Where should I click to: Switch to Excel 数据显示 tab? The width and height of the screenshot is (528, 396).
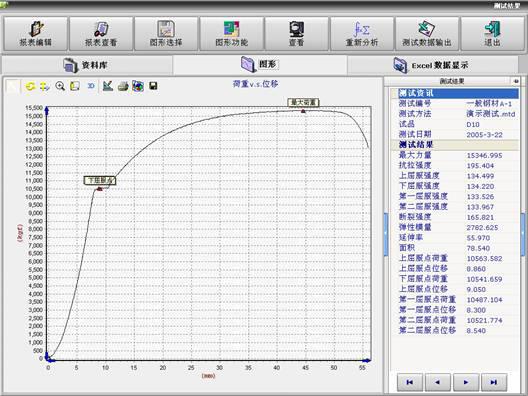tap(433, 65)
